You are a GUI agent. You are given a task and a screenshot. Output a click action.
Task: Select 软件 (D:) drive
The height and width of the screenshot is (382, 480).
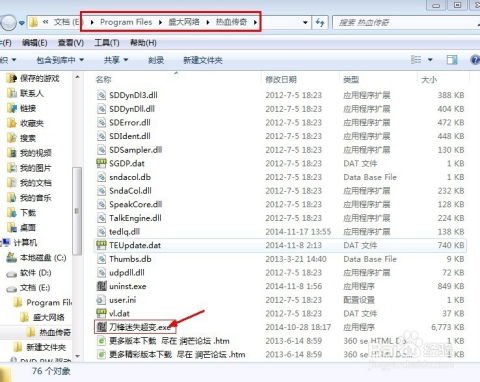[36, 273]
